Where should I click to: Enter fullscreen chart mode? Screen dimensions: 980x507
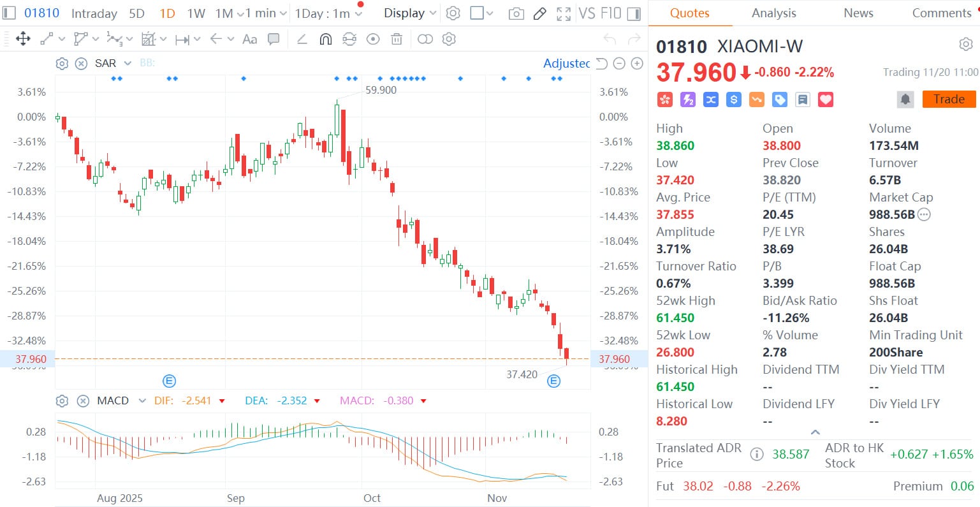[564, 13]
